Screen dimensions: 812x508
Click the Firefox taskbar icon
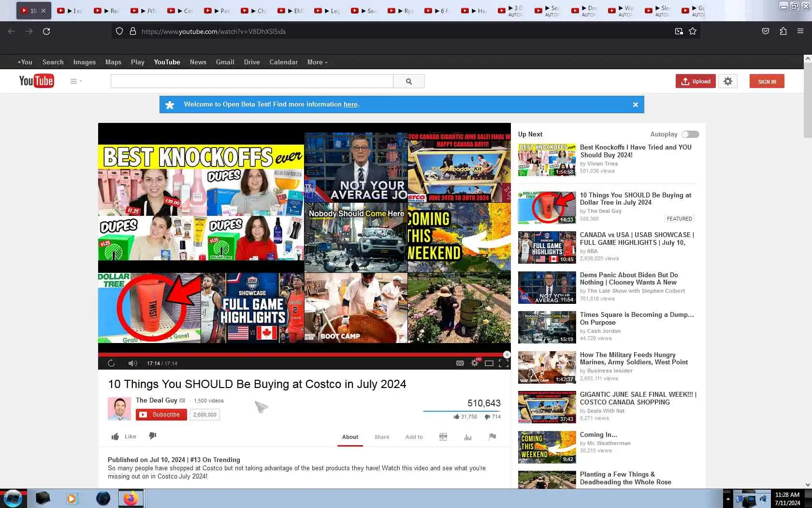130,498
